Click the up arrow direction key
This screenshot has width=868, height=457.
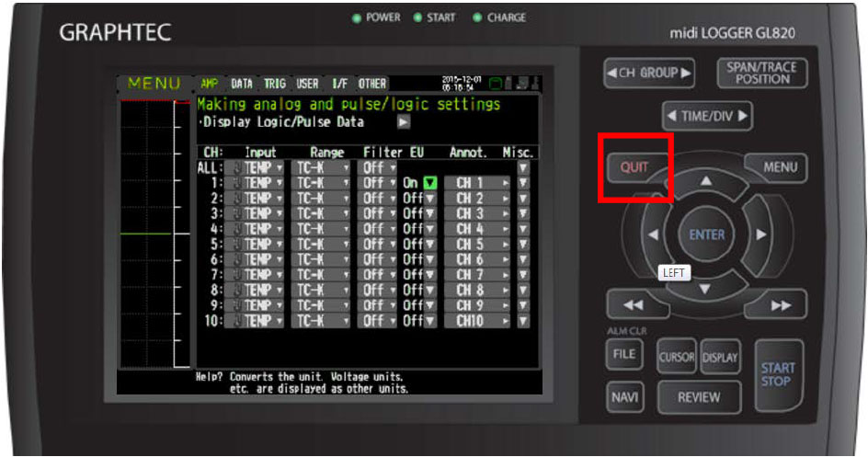point(706,182)
